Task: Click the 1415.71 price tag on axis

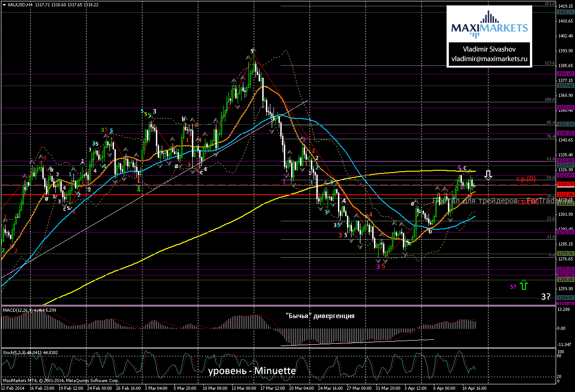Action: coord(565,13)
